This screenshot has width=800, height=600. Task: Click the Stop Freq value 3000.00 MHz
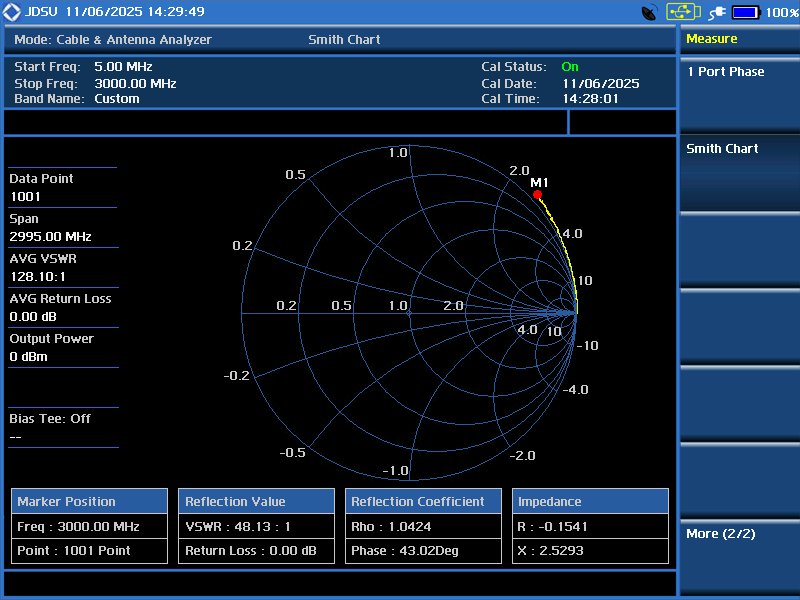pyautogui.click(x=135, y=84)
